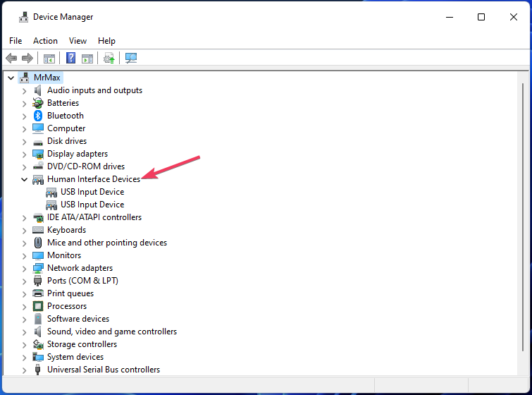532x395 pixels.
Task: Click the Print queues printer icon
Action: (37, 293)
